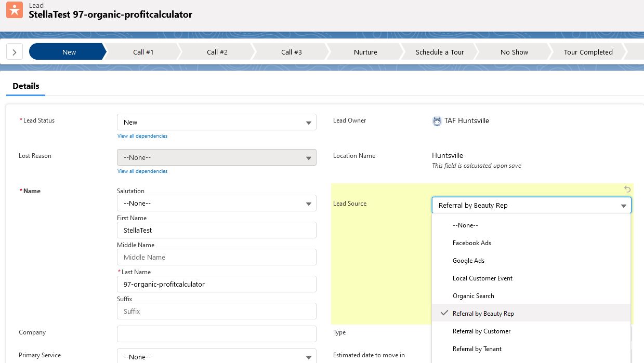
Task: Select the No Show path stage
Action: [x=514, y=52]
